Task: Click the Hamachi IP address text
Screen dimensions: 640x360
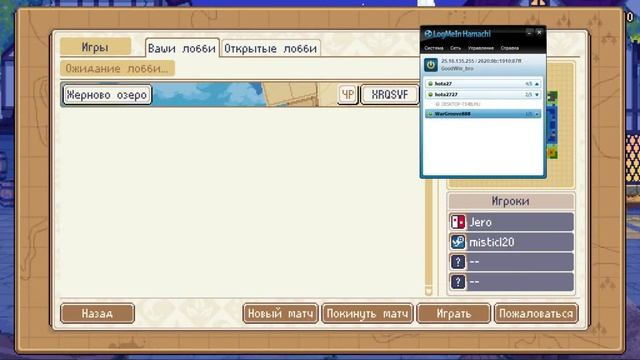Action: tap(481, 61)
